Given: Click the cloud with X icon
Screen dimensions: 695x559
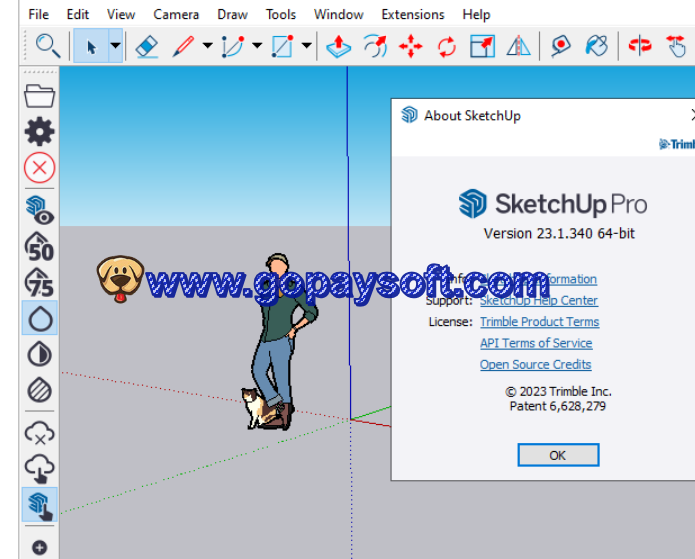Looking at the screenshot, I should tap(39, 433).
